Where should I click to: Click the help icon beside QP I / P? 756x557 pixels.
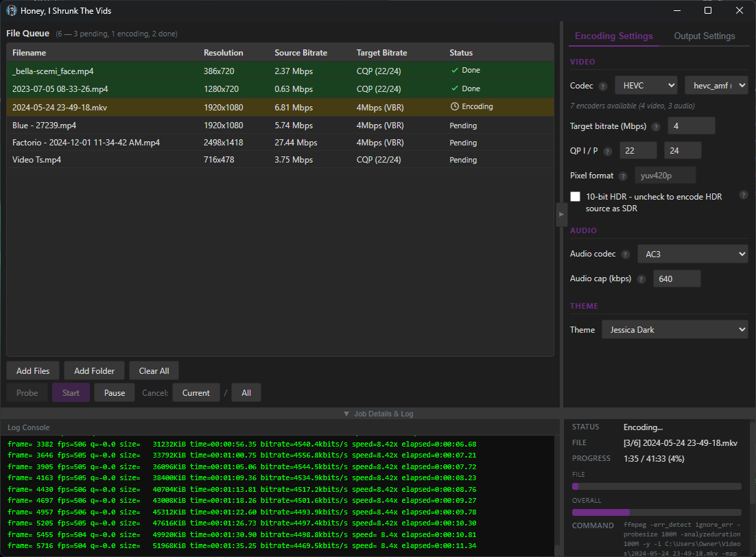pos(608,152)
